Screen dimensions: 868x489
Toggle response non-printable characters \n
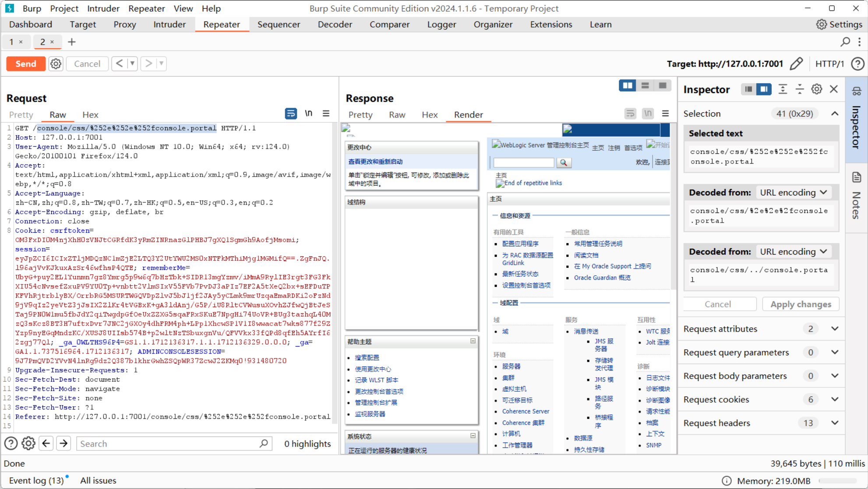point(648,114)
